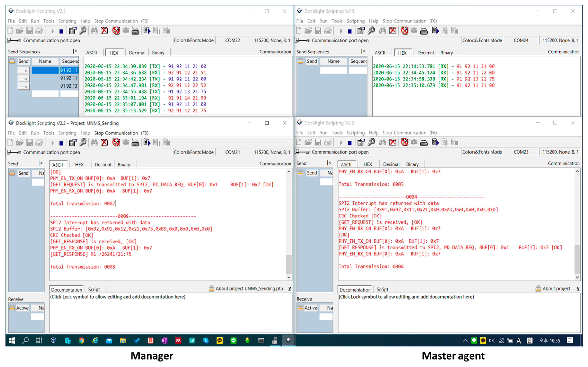Click Colors&Fonts Mode in COM23 window
This screenshot has height=367, width=588.
482,152
